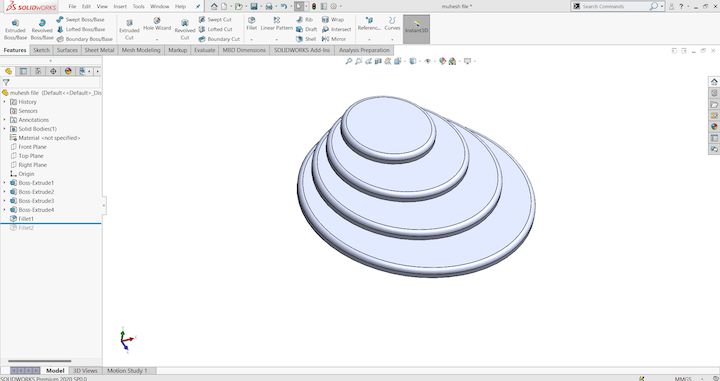Pick the Boundary Cut tool
This screenshot has height=381, width=720.
pos(219,39)
